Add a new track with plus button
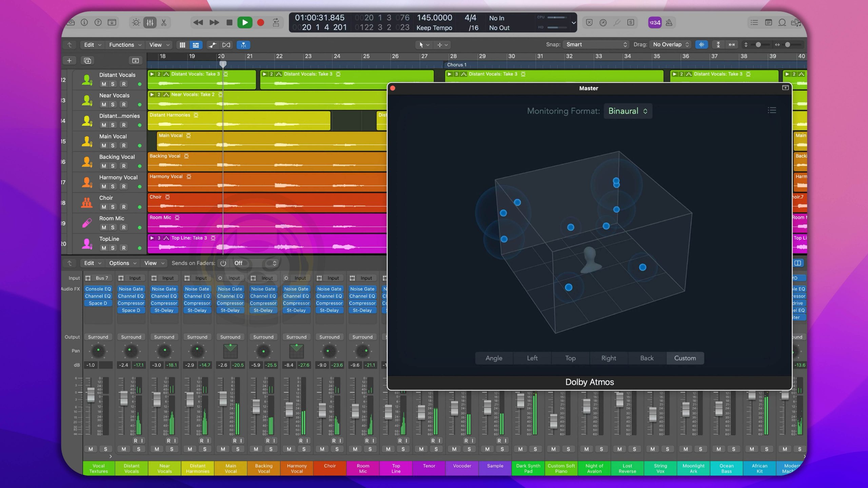This screenshot has height=488, width=868. (69, 61)
